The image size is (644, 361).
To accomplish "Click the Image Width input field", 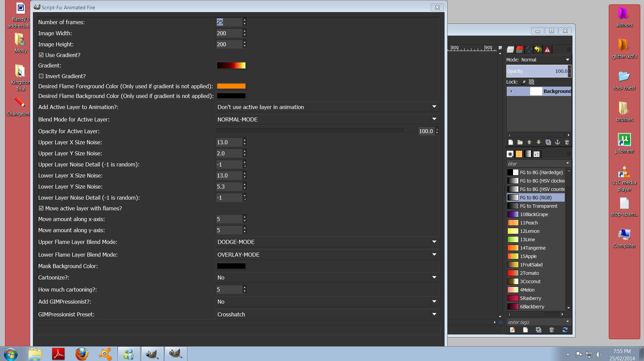I will [x=229, y=33].
